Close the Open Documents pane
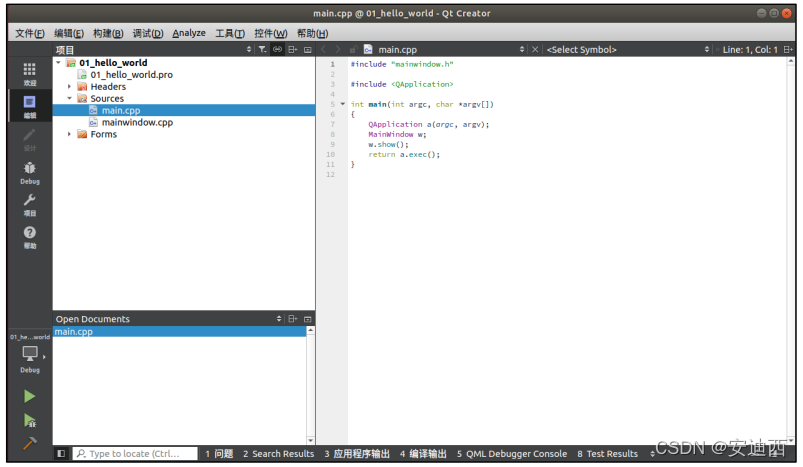The width and height of the screenshot is (803, 467). (307, 319)
